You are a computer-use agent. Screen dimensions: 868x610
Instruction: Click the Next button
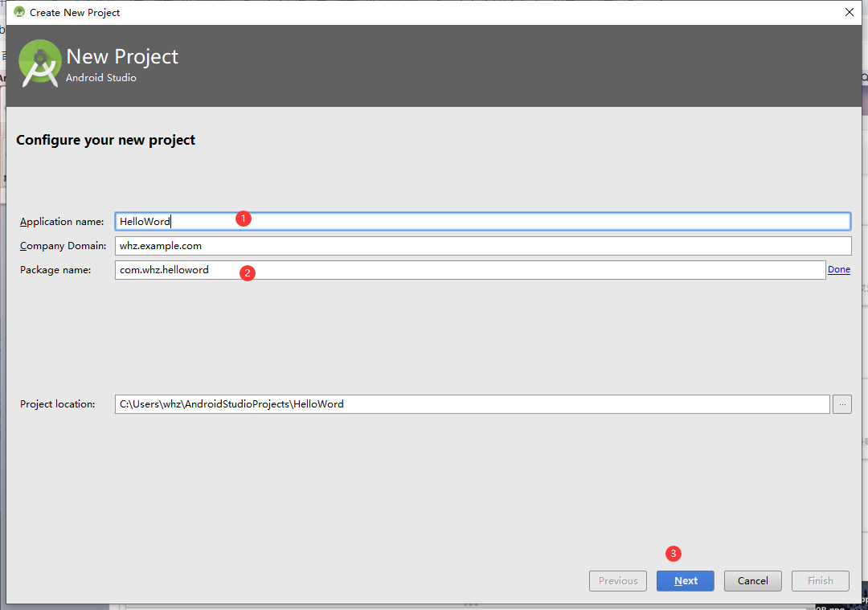tap(686, 580)
